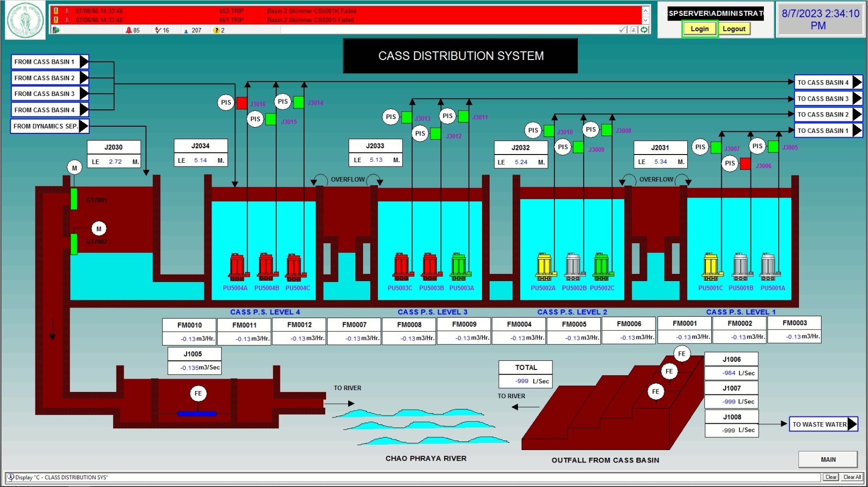Toggle the red J3006 status indicator
The width and height of the screenshot is (868, 487).
tap(745, 164)
